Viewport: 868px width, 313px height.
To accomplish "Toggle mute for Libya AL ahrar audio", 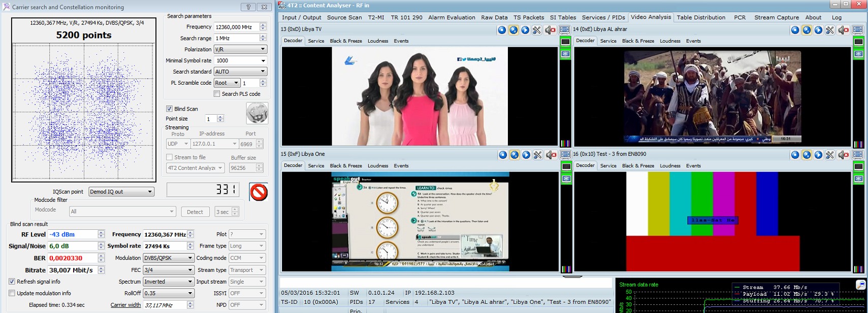I will tap(843, 30).
